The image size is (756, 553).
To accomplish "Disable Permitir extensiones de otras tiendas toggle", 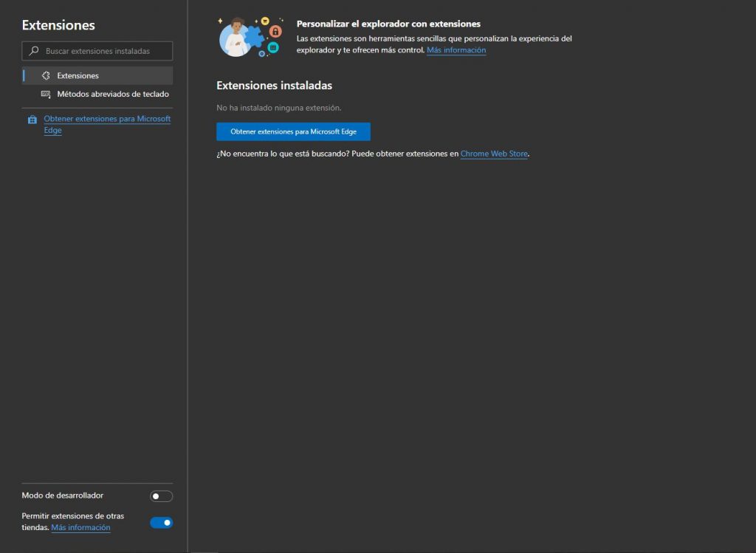I will click(x=161, y=523).
